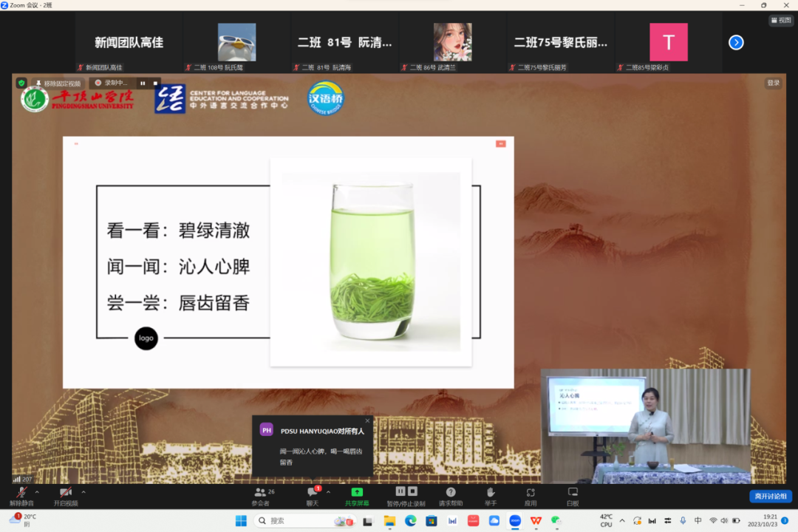Open the 白板 whiteboard icon

pyautogui.click(x=573, y=495)
